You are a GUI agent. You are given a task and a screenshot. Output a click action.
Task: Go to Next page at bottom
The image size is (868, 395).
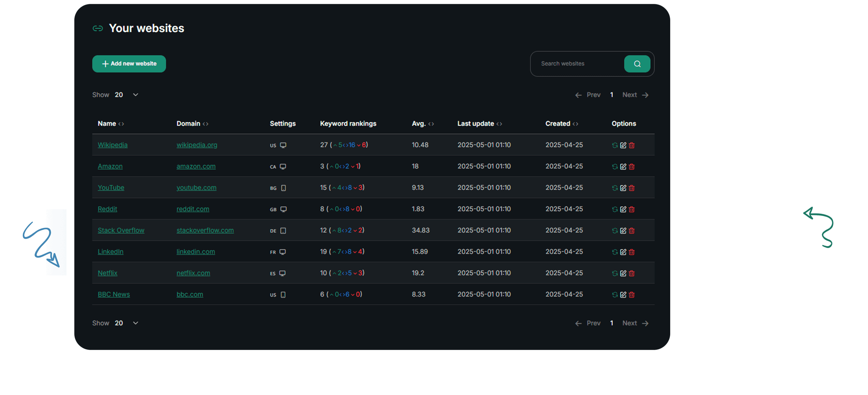[635, 323]
